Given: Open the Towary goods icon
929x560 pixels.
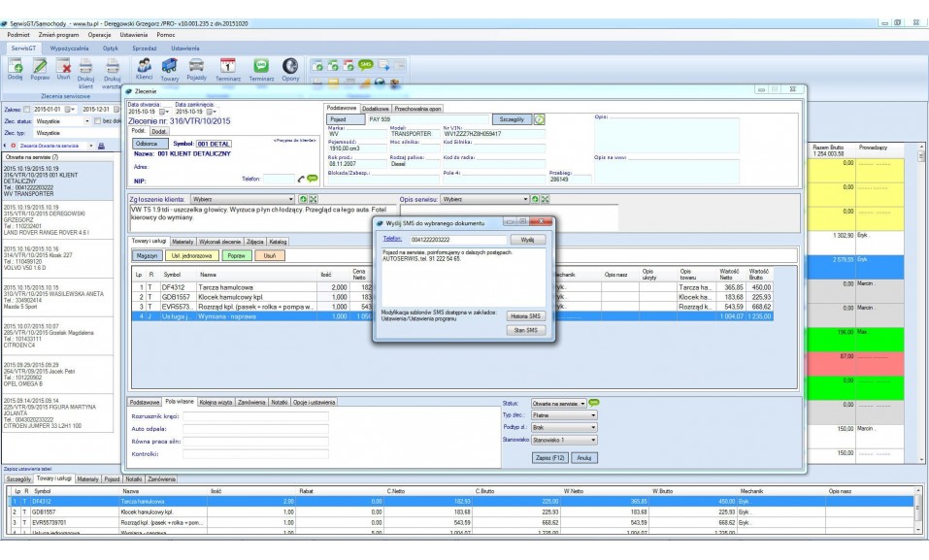Looking at the screenshot, I should [170, 66].
